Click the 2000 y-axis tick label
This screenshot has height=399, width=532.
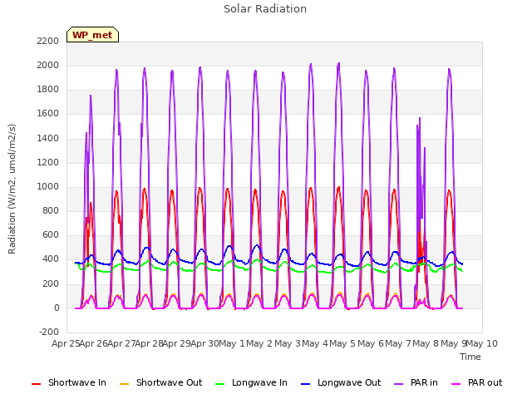(48, 65)
